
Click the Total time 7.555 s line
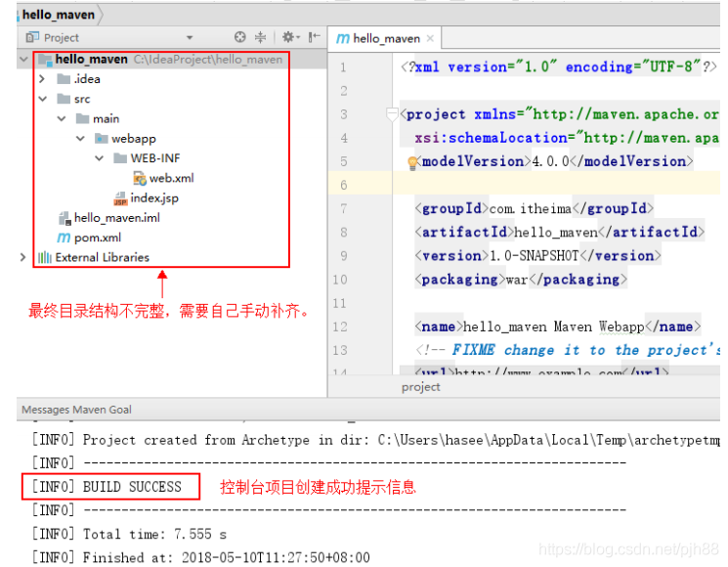tap(129, 534)
